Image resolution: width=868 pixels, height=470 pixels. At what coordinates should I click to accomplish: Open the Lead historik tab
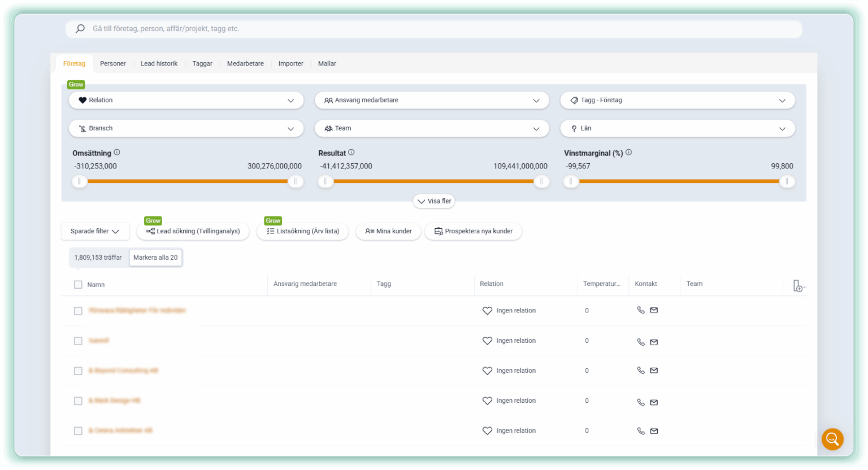coord(159,64)
